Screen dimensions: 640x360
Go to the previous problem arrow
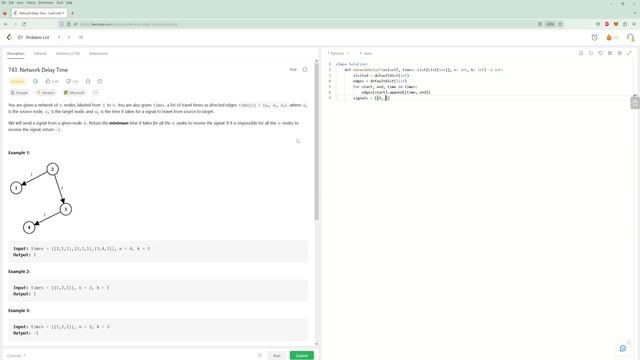59,37
